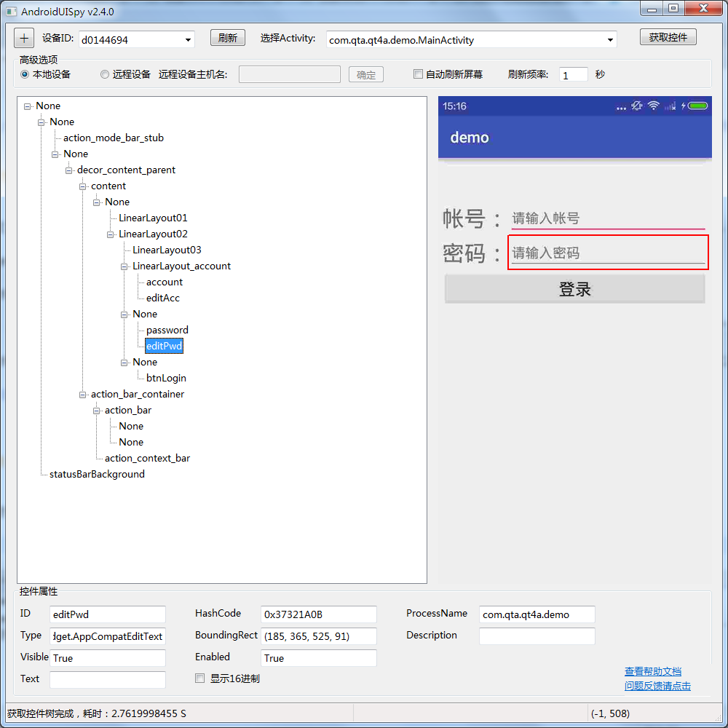Click the ProcessName value field

pos(537,614)
